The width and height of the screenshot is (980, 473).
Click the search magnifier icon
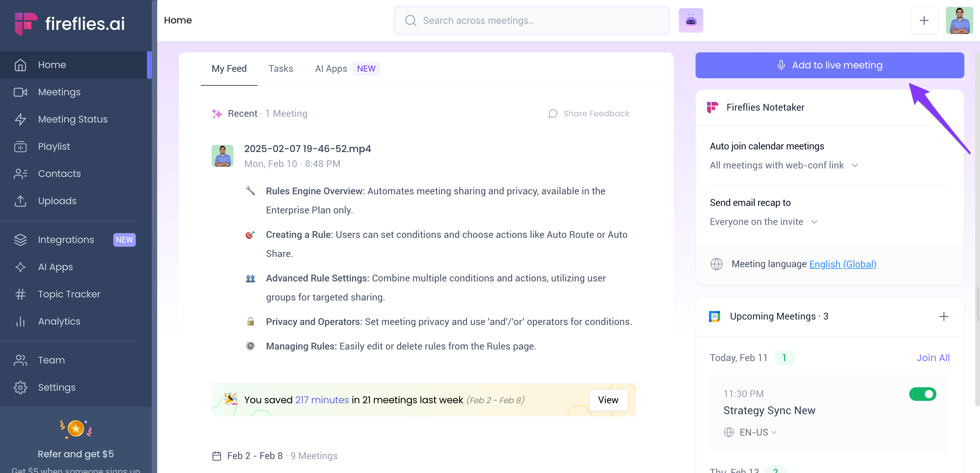coord(410,20)
